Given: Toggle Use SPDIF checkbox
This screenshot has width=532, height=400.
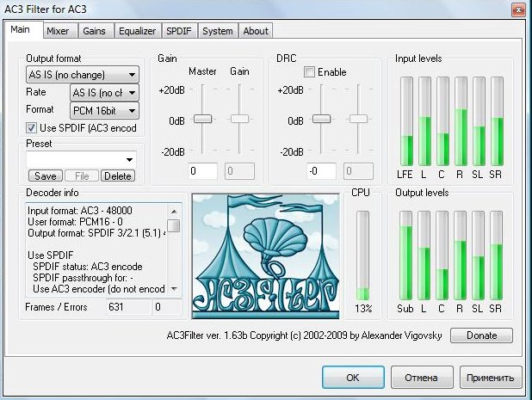Looking at the screenshot, I should (31, 128).
